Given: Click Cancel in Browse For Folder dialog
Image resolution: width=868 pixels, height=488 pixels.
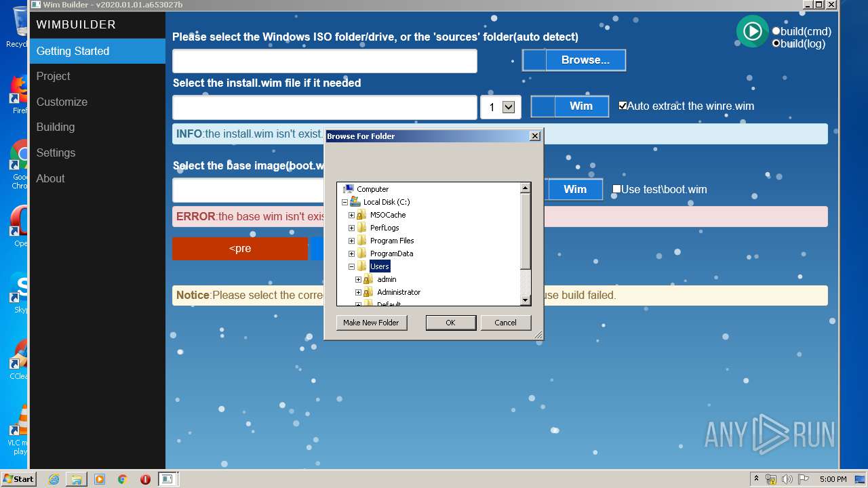Looking at the screenshot, I should pos(505,323).
